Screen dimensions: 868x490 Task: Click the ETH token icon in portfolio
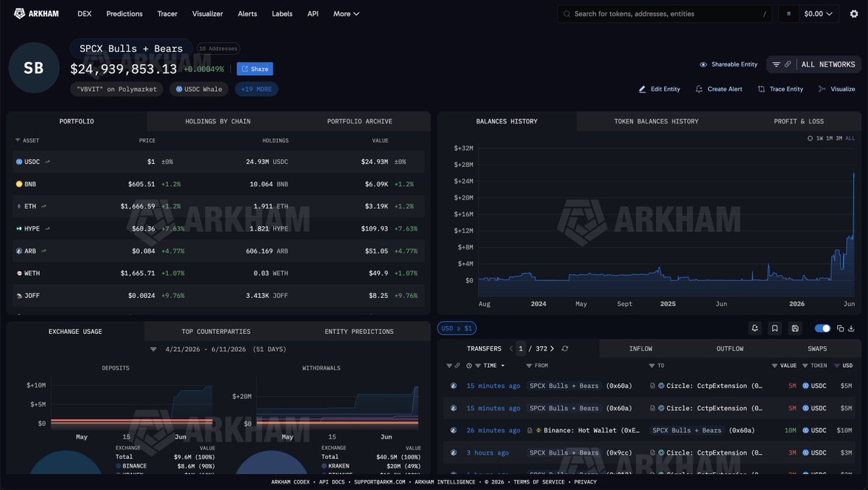click(x=20, y=207)
